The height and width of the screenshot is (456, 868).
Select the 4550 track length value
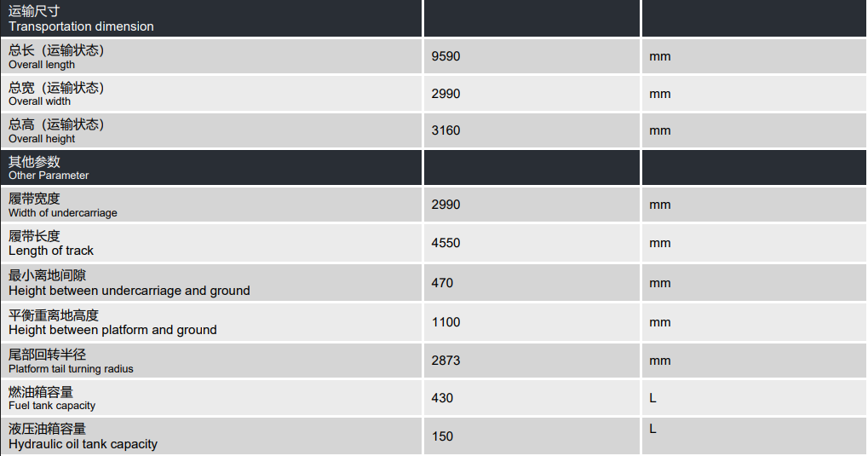tap(445, 243)
